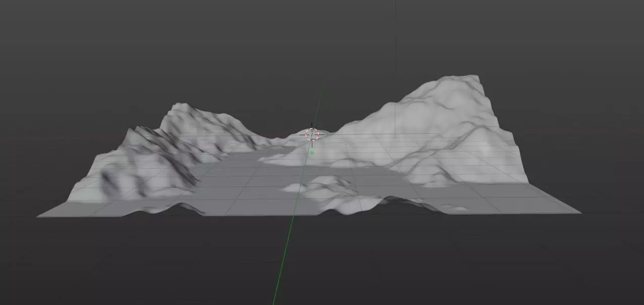Click the red-white 3D cursor circle
This screenshot has height=305, width=644.
pos(312,134)
